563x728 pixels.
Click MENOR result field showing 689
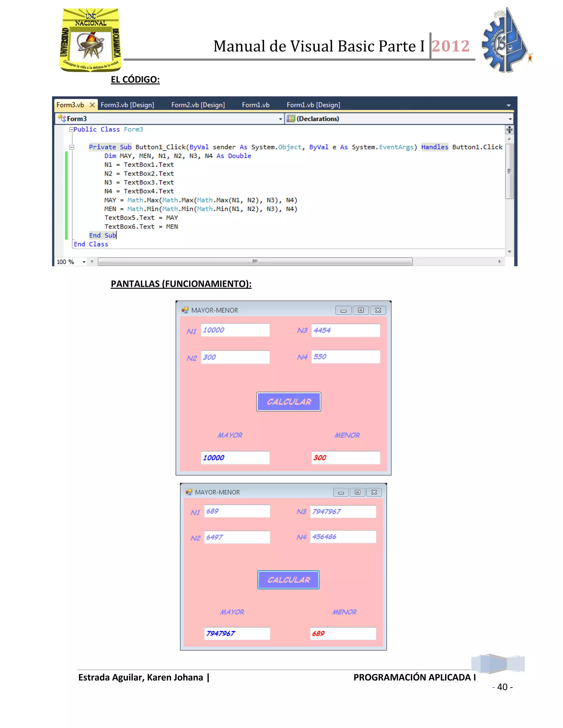point(343,633)
